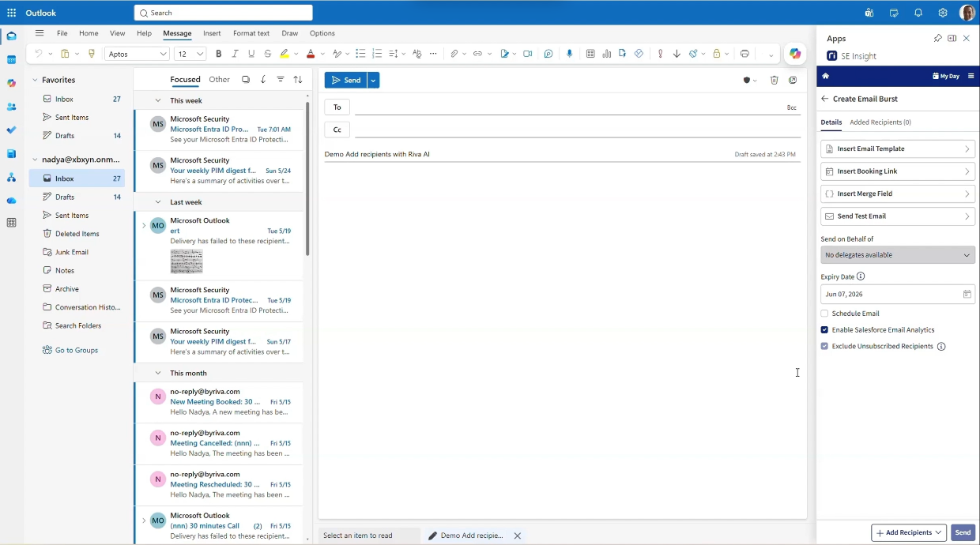This screenshot has height=545, width=980.
Task: Click the Format Painter icon
Action: coord(92,54)
